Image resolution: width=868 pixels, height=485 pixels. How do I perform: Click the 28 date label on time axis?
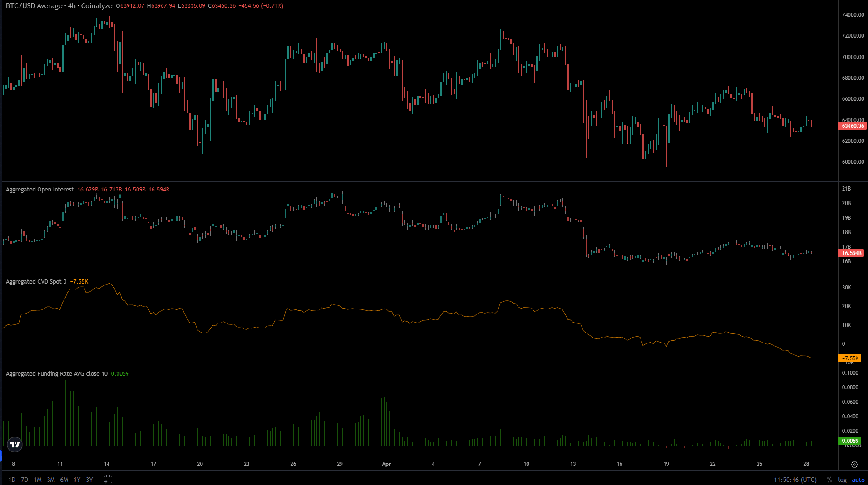point(806,464)
